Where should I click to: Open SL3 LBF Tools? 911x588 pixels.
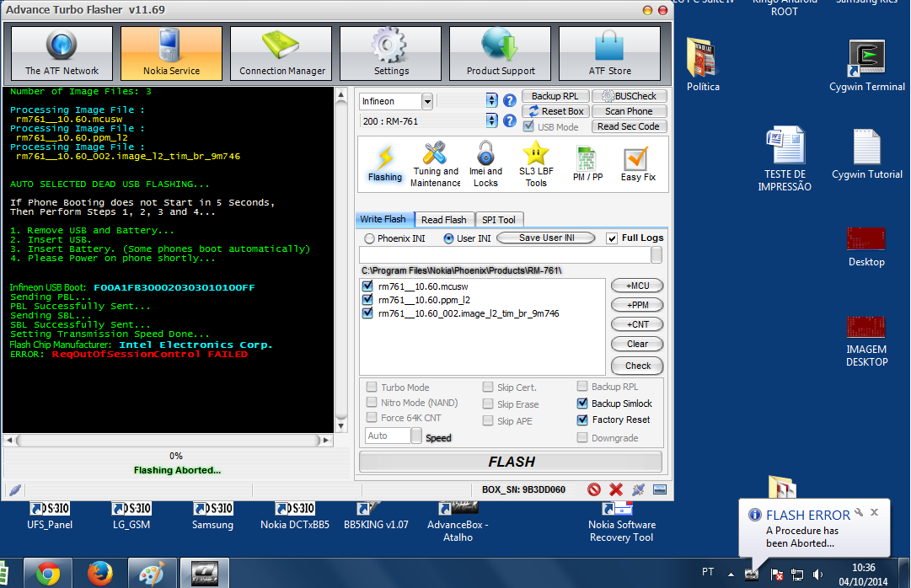click(536, 164)
